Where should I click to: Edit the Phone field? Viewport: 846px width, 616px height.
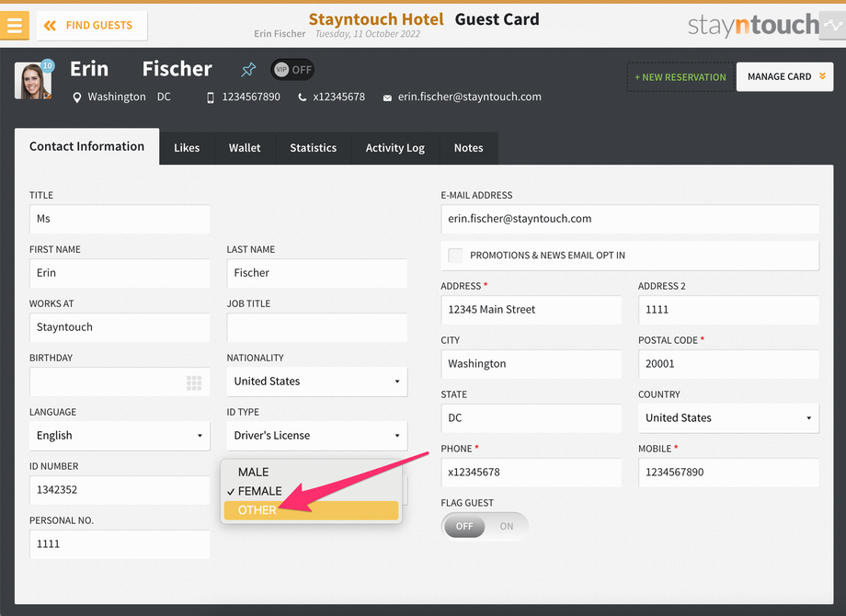coord(531,472)
